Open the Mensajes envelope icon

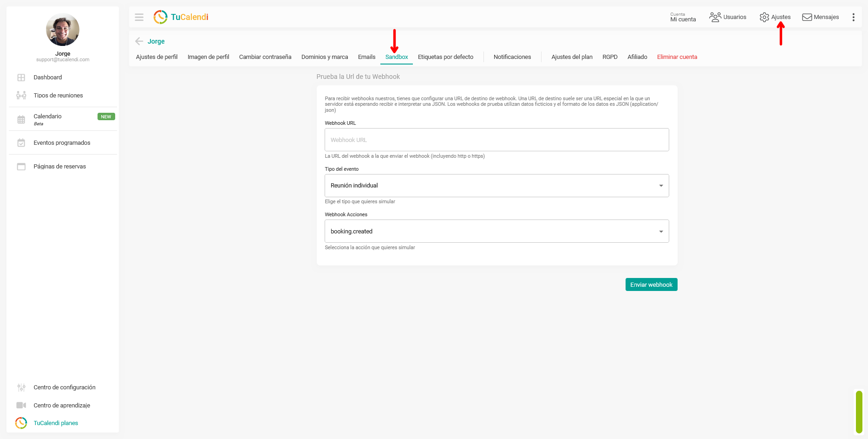pos(807,17)
